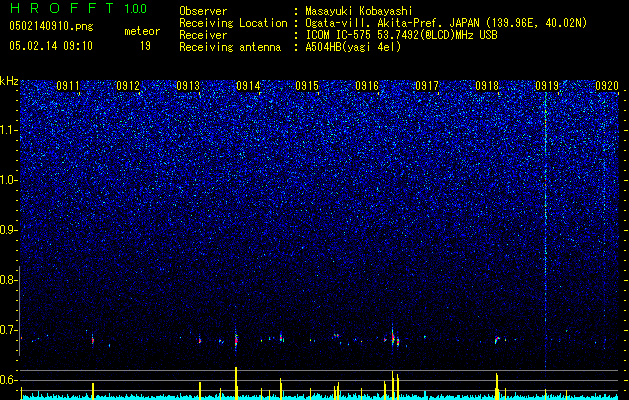The image size is (629, 400).
Task: Click observer name Masayuki Kobayashi
Action: pos(359,11)
